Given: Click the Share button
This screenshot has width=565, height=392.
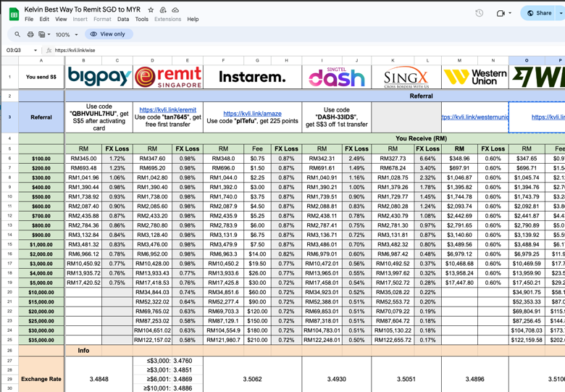Looking at the screenshot, I should [x=540, y=13].
